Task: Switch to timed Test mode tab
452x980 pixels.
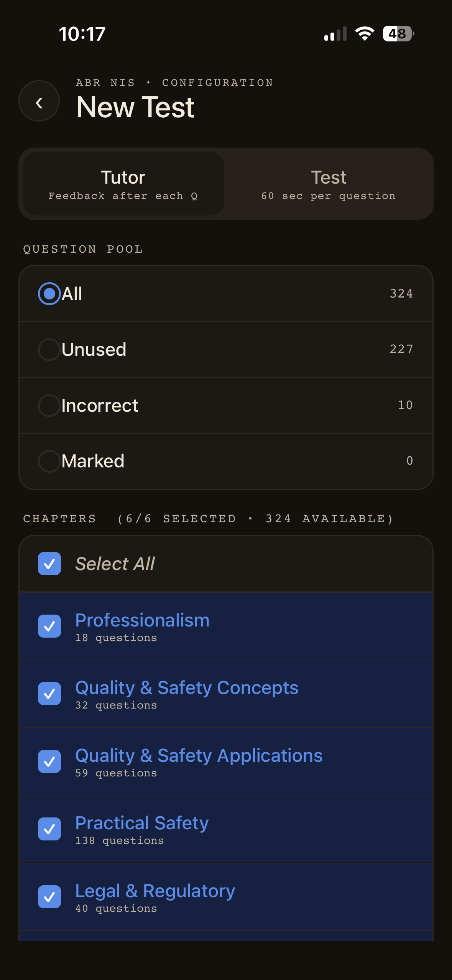Action: [x=328, y=184]
